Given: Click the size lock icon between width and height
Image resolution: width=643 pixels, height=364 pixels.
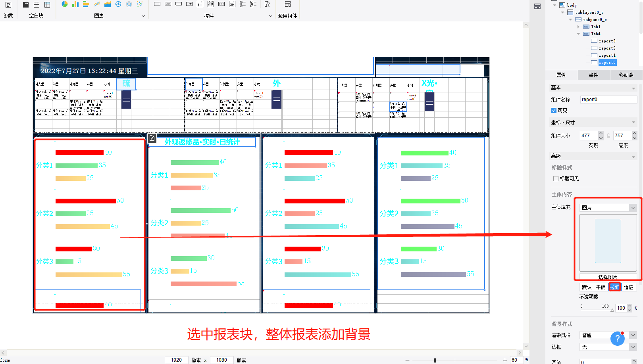Looking at the screenshot, I should pos(608,136).
